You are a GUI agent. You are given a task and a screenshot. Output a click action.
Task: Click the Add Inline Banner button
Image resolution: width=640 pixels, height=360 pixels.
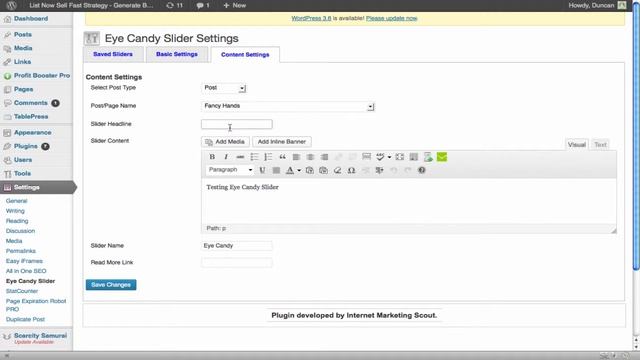pos(282,142)
